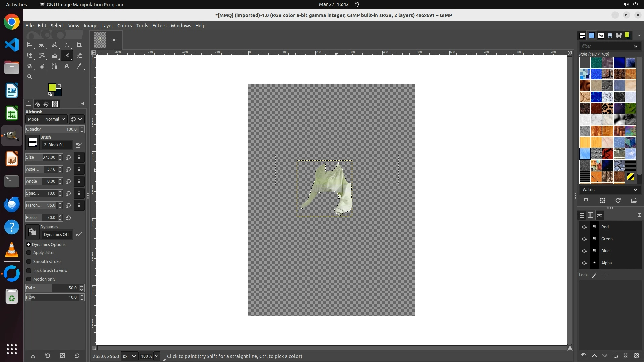Select the Zoom tool
This screenshot has width=644, height=362.
tap(30, 77)
